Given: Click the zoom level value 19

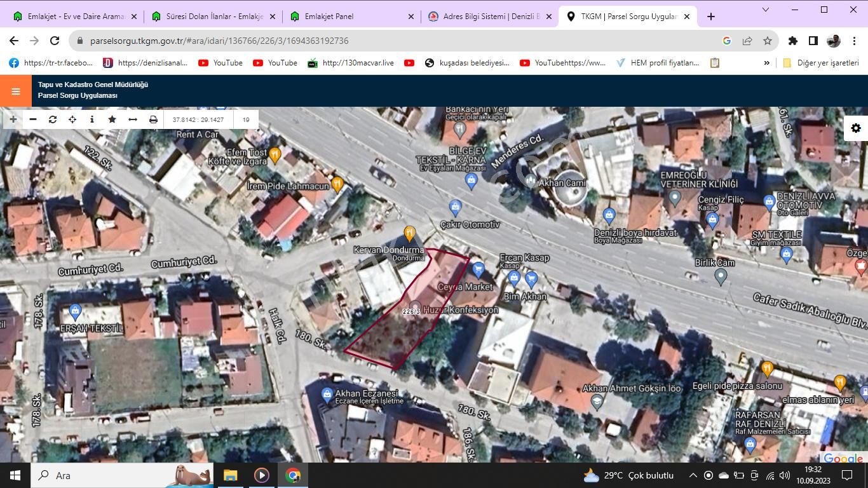Looking at the screenshot, I should 246,119.
